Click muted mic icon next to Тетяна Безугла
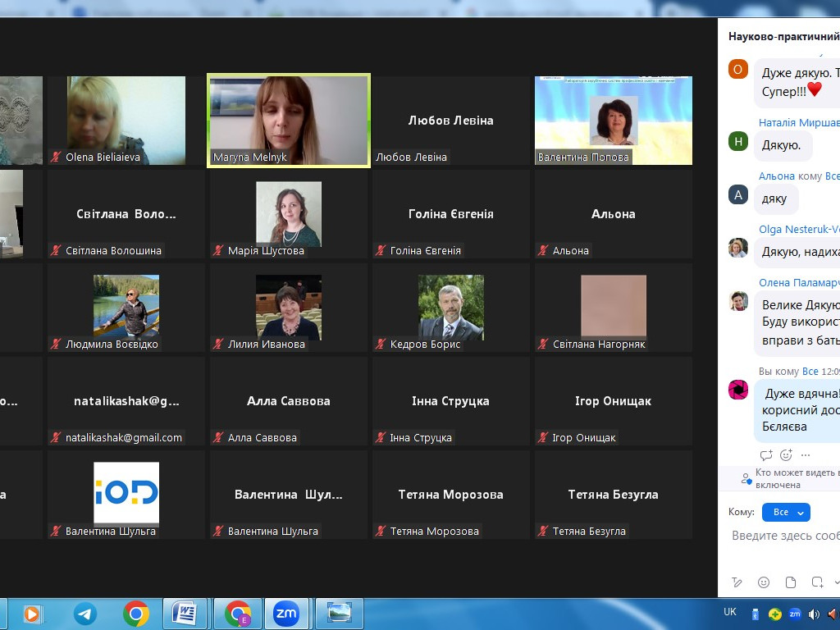 point(543,531)
